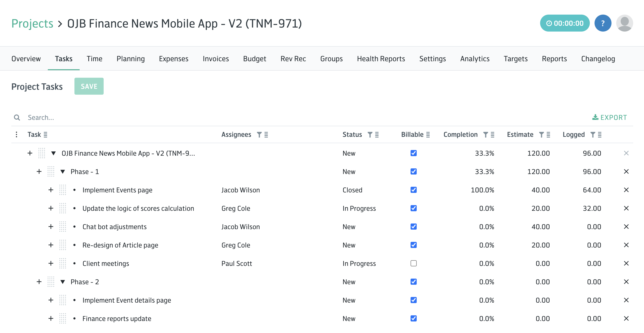Switch to the Time tab
Screen dimensions: 644x333
point(94,59)
